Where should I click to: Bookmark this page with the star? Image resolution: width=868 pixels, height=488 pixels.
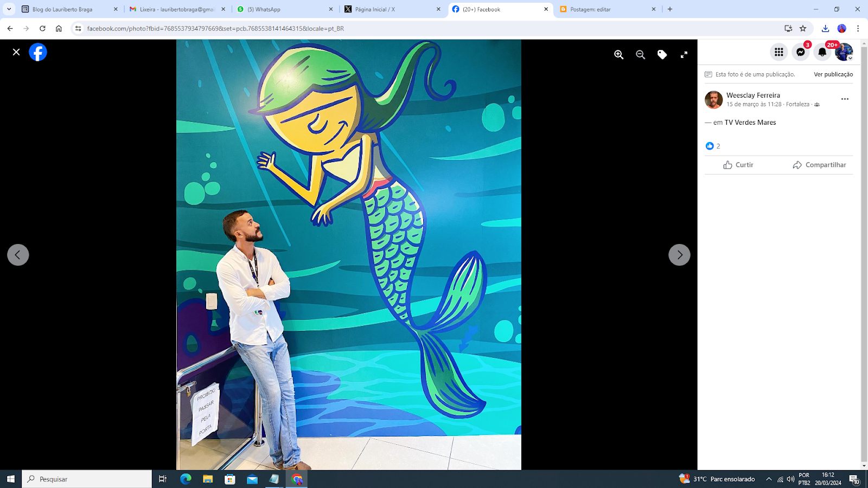803,28
